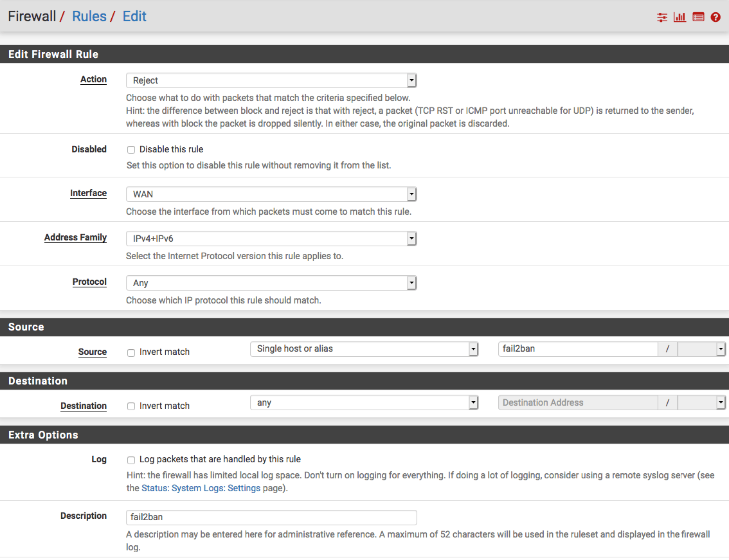Enable the Disable this rule checkbox
The image size is (729, 560).
tap(131, 149)
